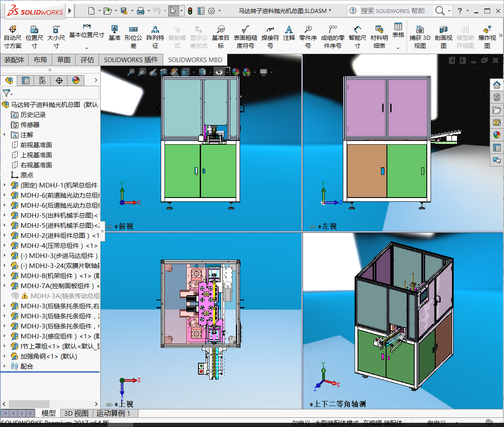Expand the MDHJ-4(压带总组件) tree node

(5, 245)
